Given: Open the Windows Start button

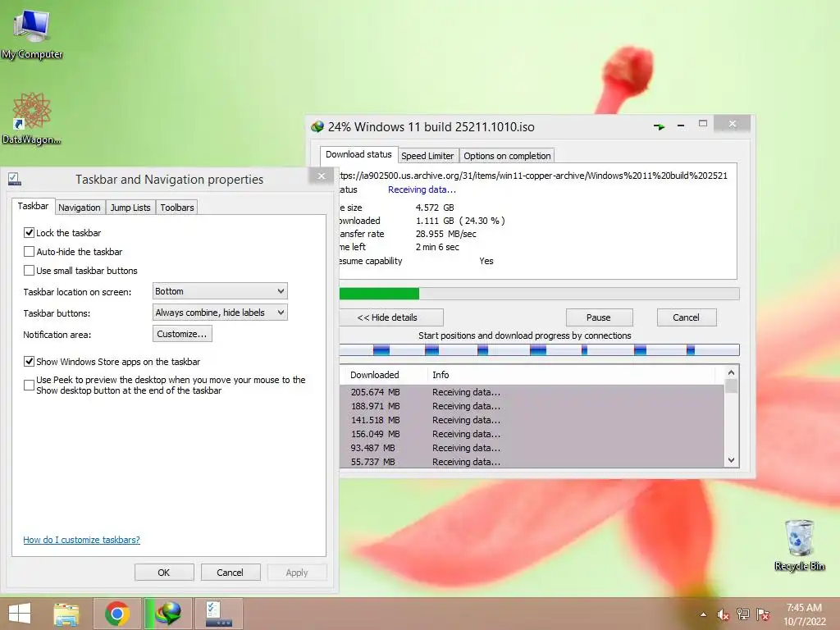Looking at the screenshot, I should (20, 614).
